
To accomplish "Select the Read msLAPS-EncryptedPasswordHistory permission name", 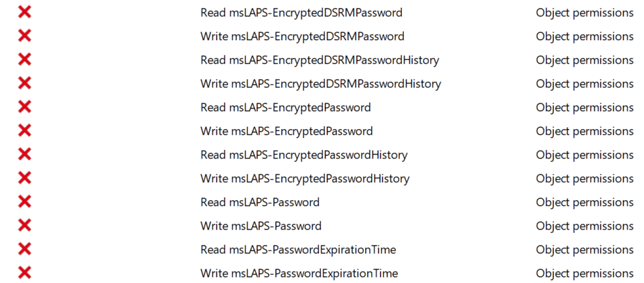I will coord(304,155).
